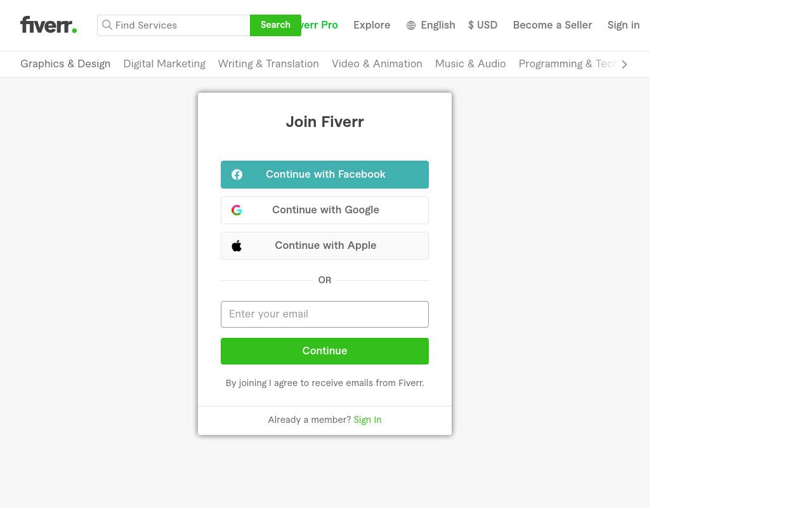The image size is (812, 508).
Task: Click the Facebook logo icon
Action: tap(237, 175)
